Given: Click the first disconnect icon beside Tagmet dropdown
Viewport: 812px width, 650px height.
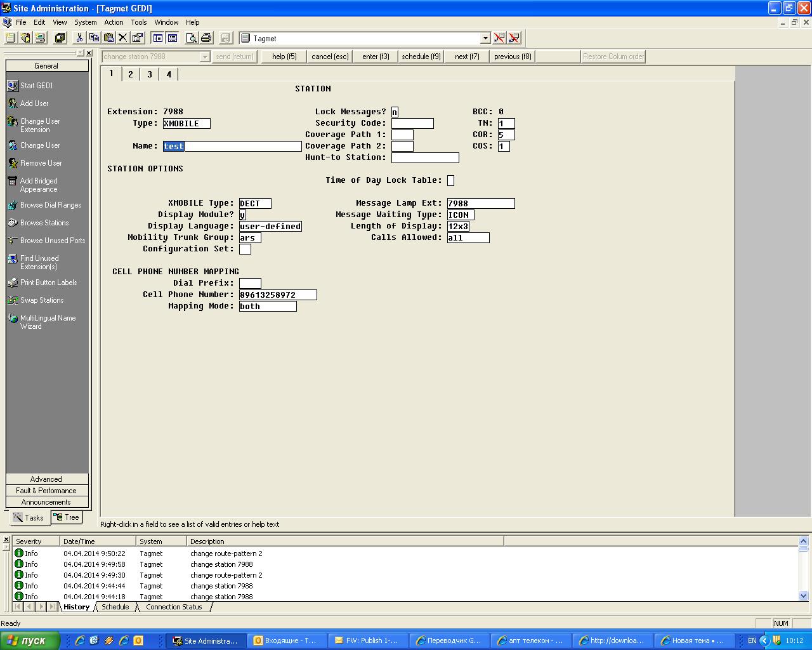Looking at the screenshot, I should coord(499,38).
